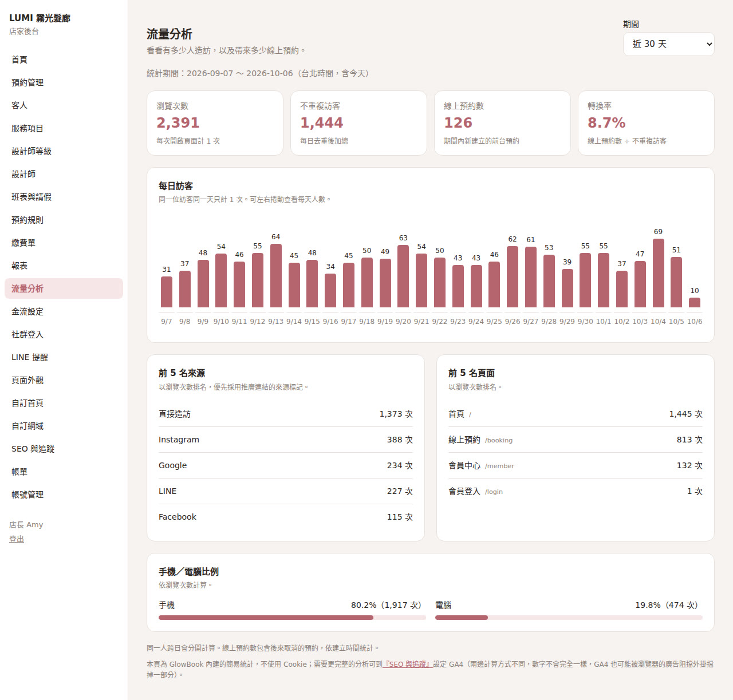Open 帳號管理 in the sidebar
The image size is (733, 700).
[64, 495]
